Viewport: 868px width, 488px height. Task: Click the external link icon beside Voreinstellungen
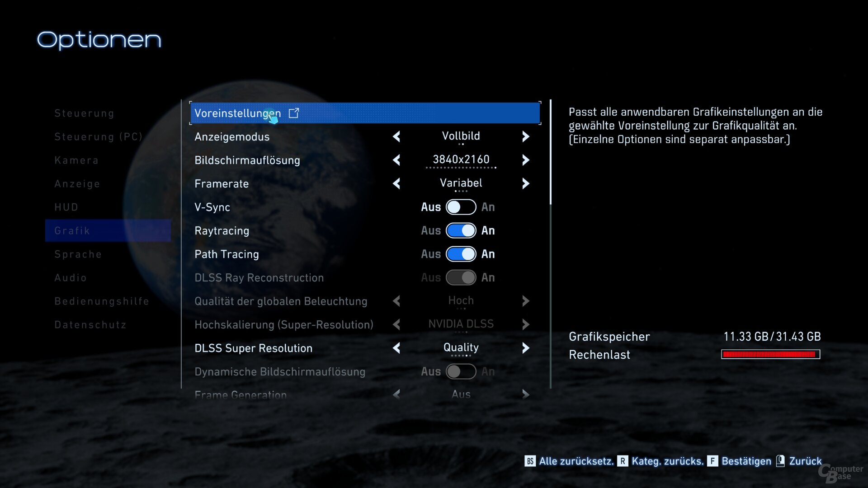[294, 113]
